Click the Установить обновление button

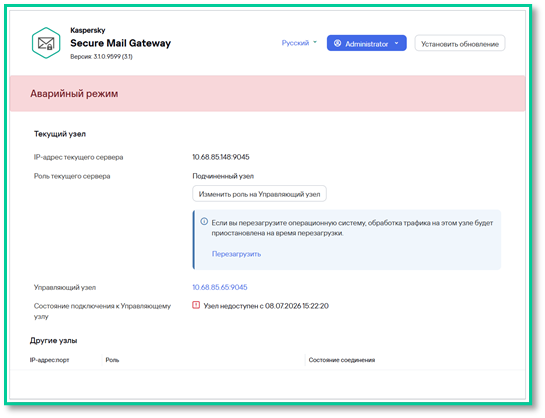pos(459,44)
